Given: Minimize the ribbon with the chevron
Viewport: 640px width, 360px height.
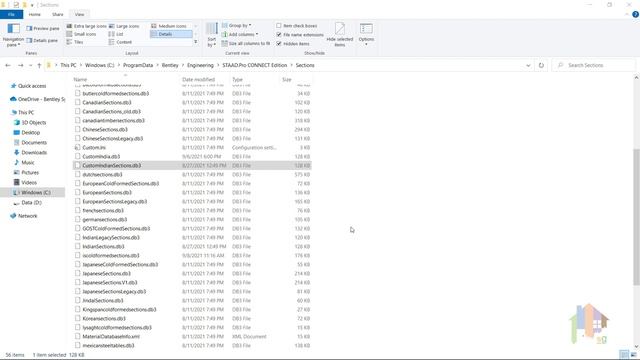Looking at the screenshot, I should tap(627, 14).
